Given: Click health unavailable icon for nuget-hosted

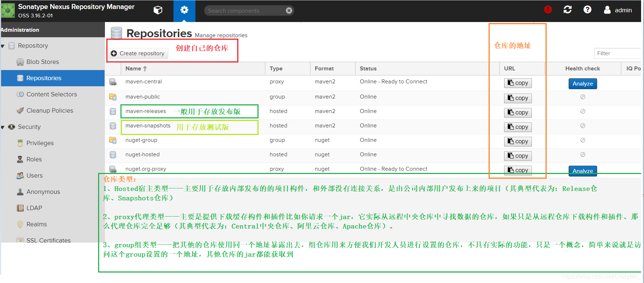Looking at the screenshot, I should [x=583, y=154].
